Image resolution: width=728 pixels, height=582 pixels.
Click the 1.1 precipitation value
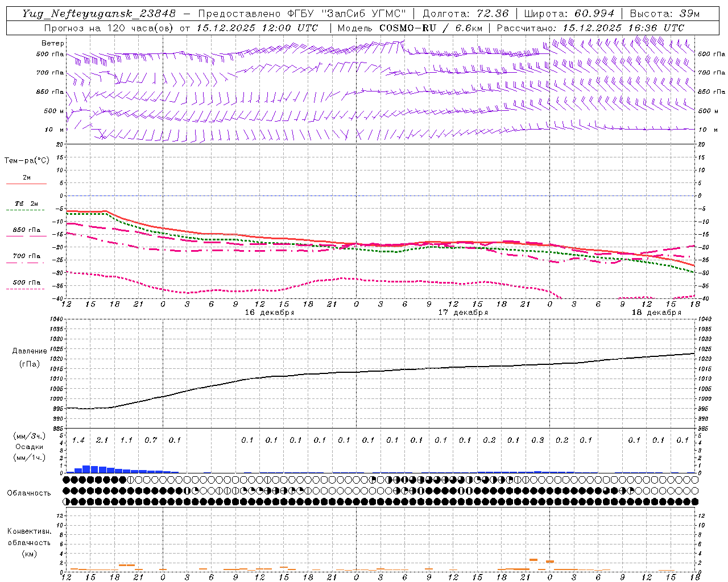pyautogui.click(x=126, y=440)
